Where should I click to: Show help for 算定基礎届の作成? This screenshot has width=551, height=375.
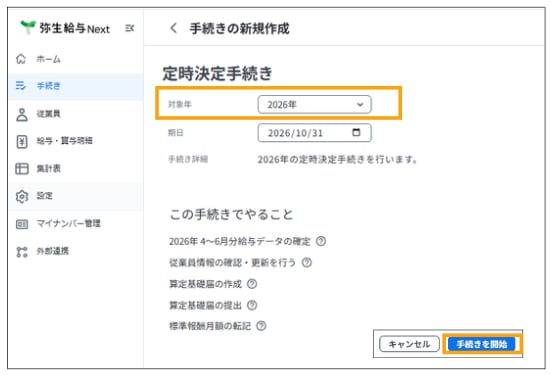click(252, 284)
